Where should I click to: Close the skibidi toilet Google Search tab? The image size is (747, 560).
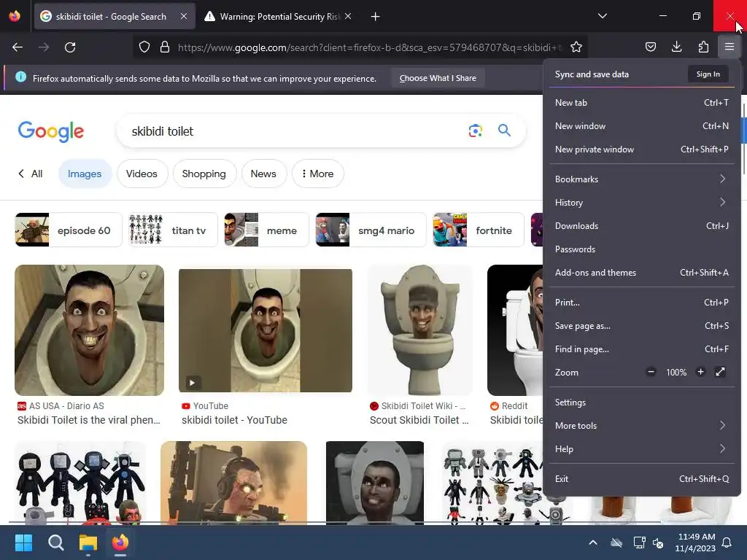[184, 16]
